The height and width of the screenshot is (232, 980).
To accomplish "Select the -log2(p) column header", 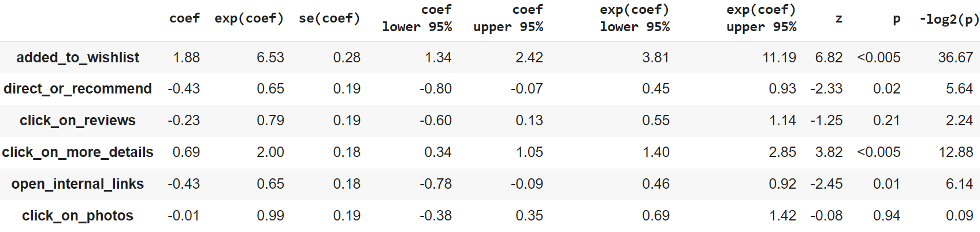I will [949, 18].
